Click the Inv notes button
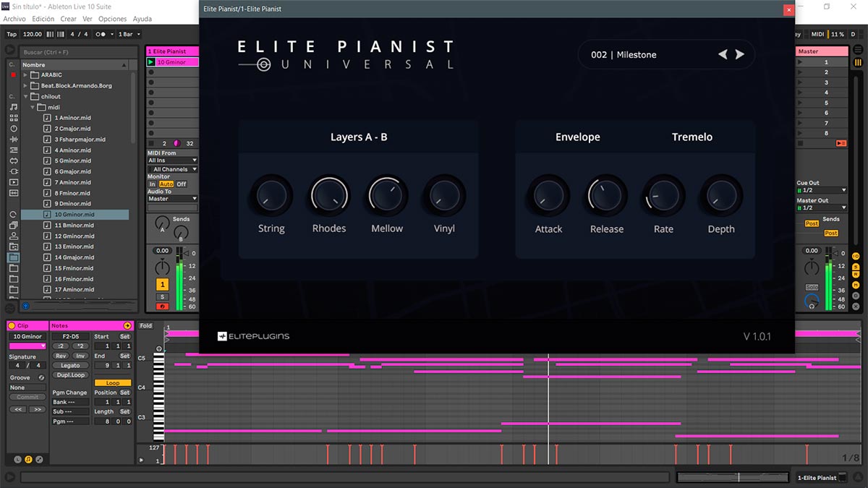Viewport: 868px width, 488px height. [80, 356]
